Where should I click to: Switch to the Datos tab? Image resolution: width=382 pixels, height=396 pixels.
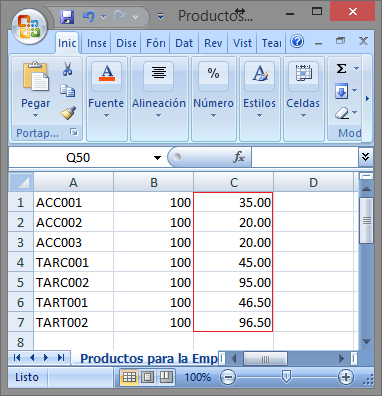(x=184, y=43)
